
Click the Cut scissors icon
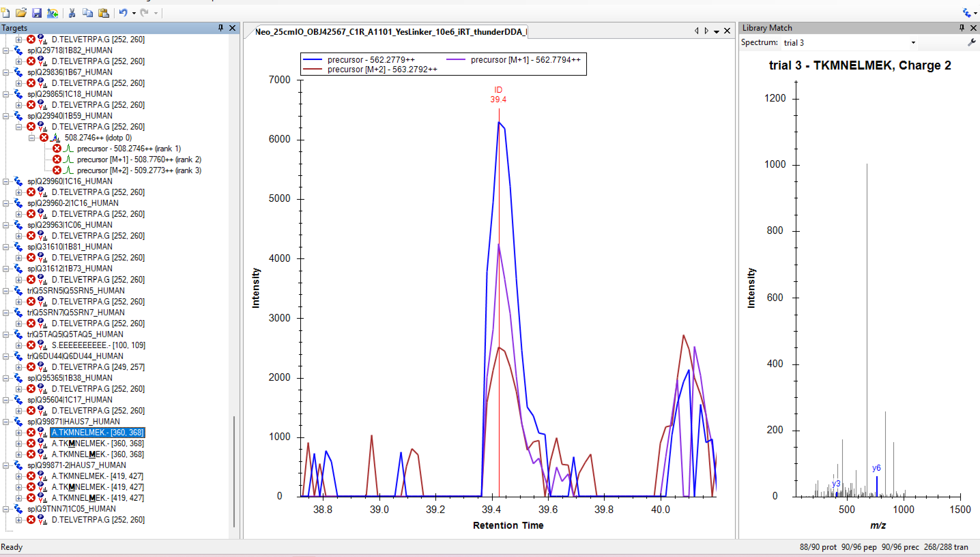[x=72, y=13]
